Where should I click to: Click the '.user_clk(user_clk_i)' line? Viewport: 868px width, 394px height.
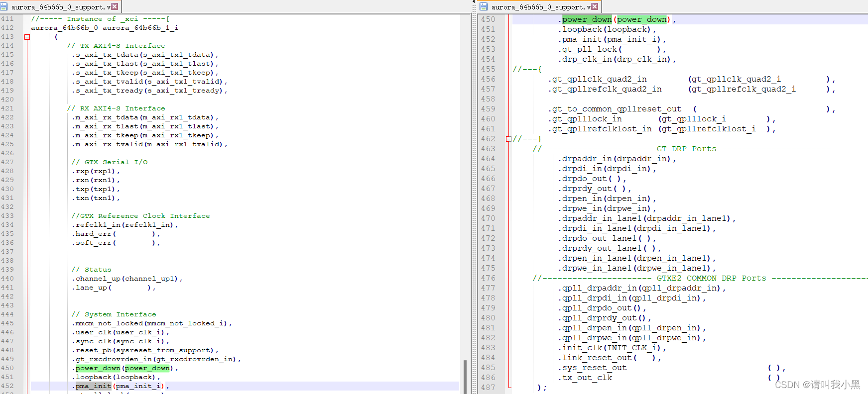point(121,332)
